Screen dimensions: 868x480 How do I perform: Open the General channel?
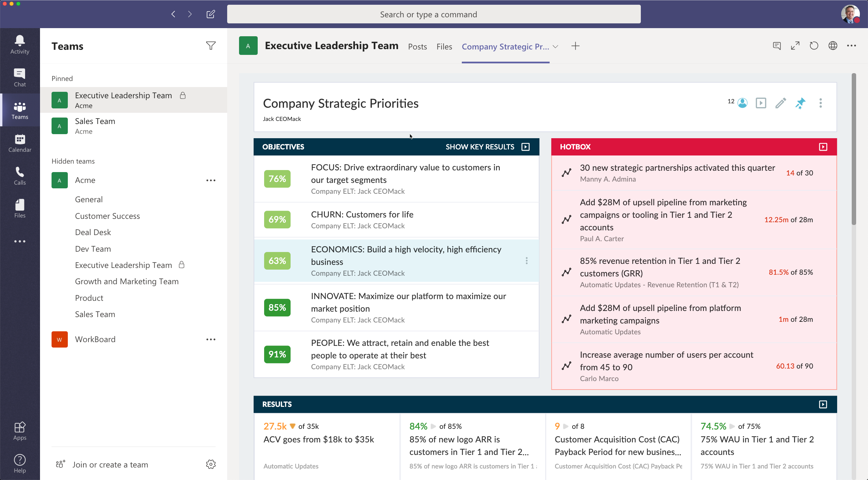point(89,199)
